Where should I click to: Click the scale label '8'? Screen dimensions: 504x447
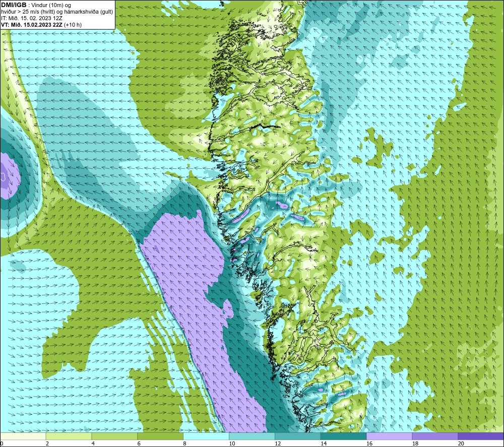tap(184, 443)
